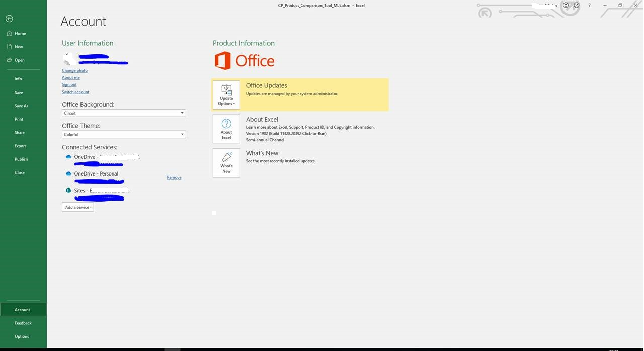Click the Home icon in sidebar

click(x=9, y=33)
